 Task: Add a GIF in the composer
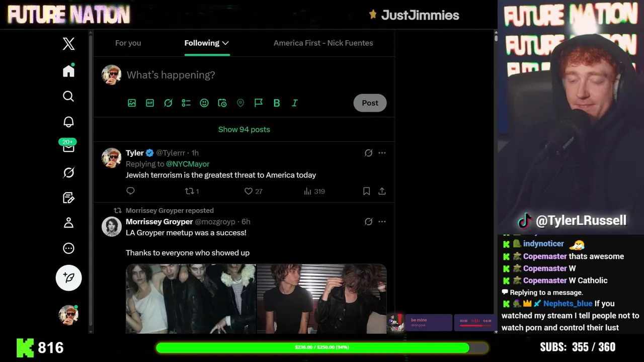(x=150, y=103)
